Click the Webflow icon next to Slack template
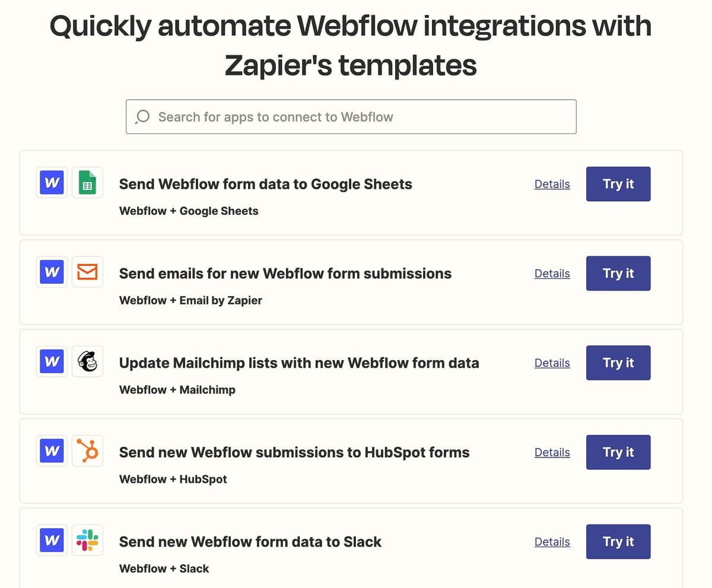Screen dimensions: 712x588 click(51, 540)
